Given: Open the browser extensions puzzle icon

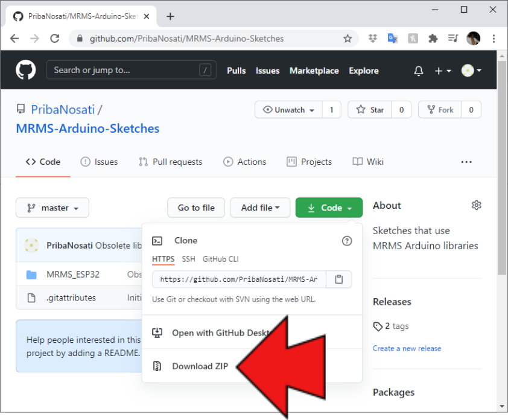Looking at the screenshot, I should [433, 39].
